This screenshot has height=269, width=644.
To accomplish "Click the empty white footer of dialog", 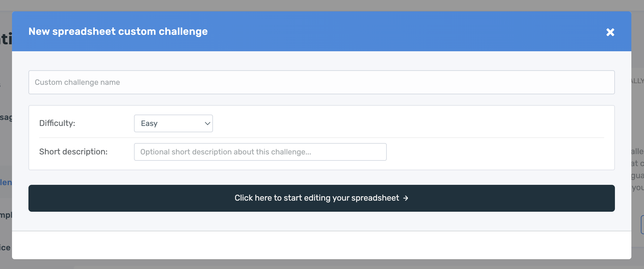I will pyautogui.click(x=321, y=245).
